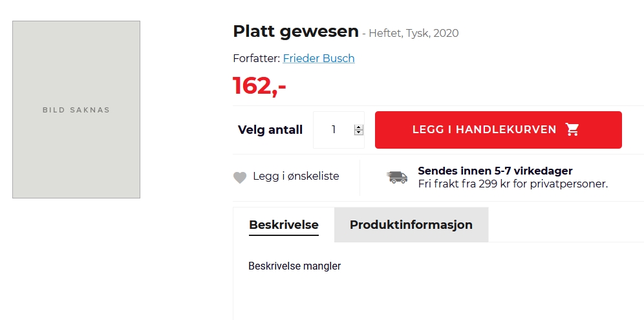Click the missing book cover placeholder
Screen dimensions: 644x320
click(x=76, y=110)
